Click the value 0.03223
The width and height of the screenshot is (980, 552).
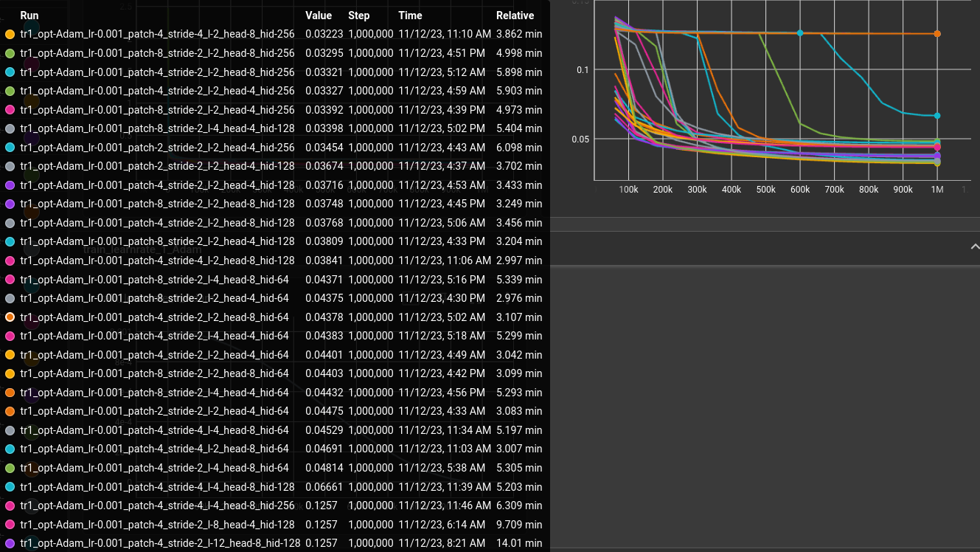[324, 35]
